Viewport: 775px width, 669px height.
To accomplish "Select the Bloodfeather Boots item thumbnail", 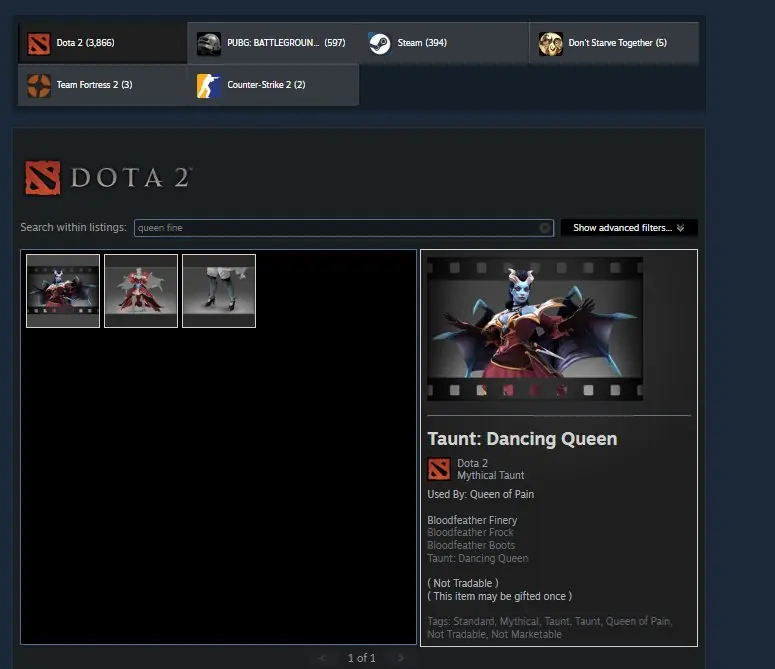I will [x=219, y=291].
